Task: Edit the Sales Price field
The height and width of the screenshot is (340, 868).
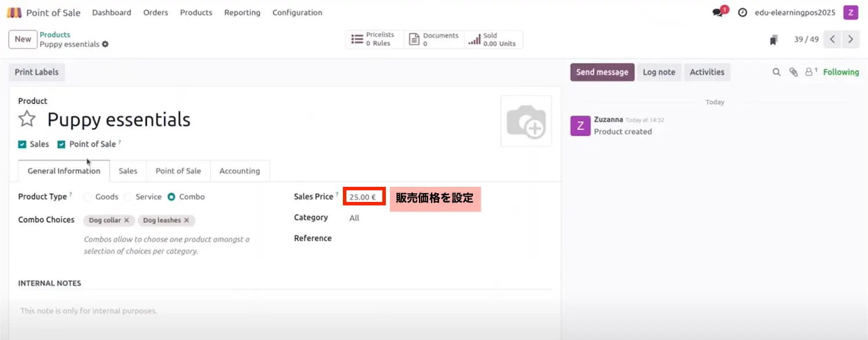Action: coord(364,197)
